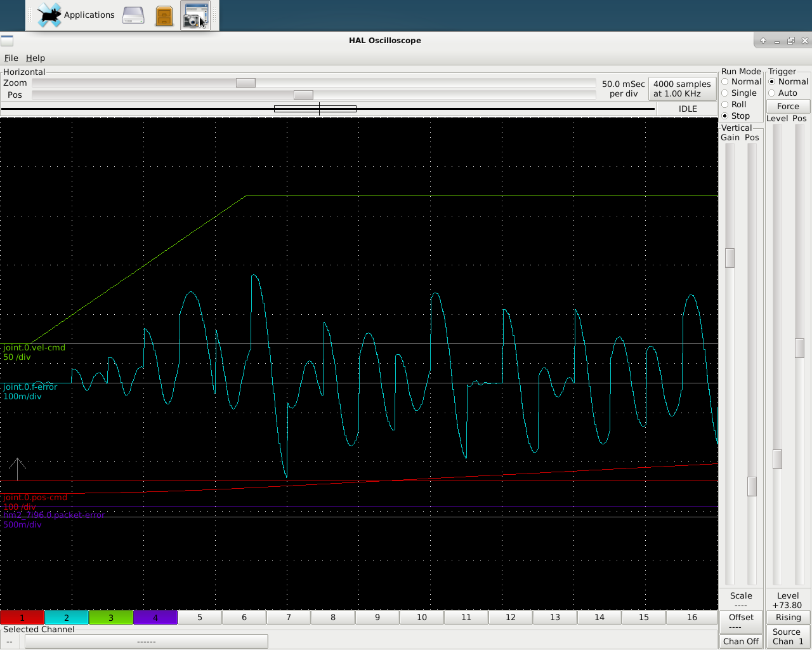Select Roll run mode
Screen dimensions: 812x650
[x=734, y=105]
